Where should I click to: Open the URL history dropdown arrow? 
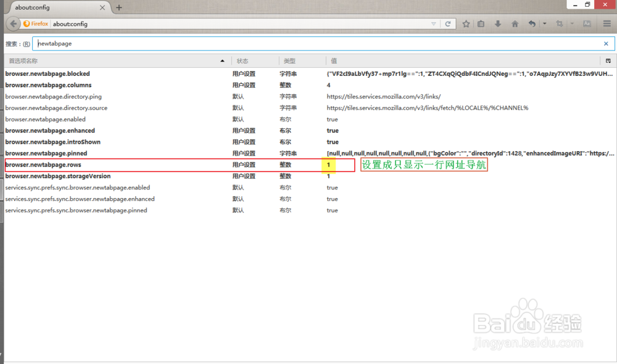point(433,23)
